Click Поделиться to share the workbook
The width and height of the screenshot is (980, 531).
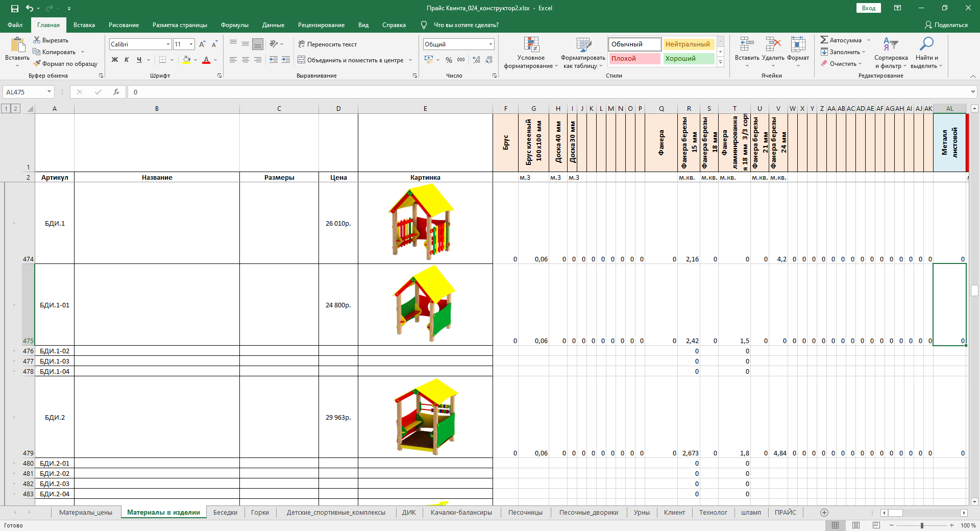[946, 25]
